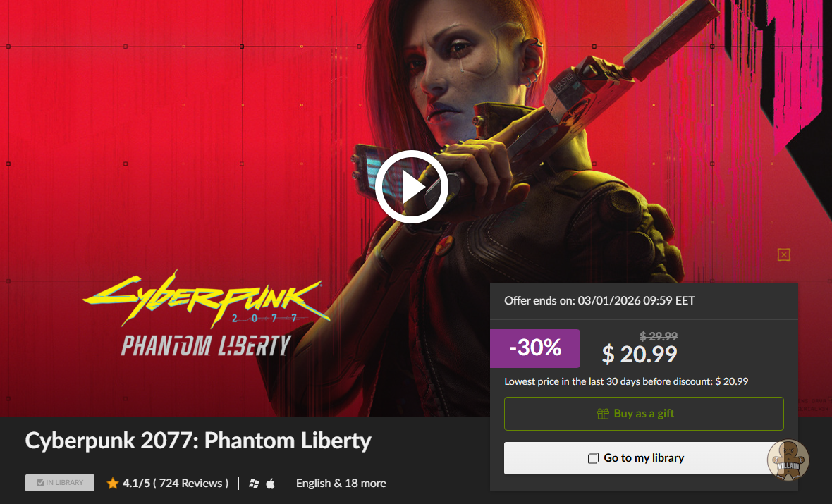Screen dimensions: 832x504
Task: Click the Windows platform icon
Action: (254, 484)
